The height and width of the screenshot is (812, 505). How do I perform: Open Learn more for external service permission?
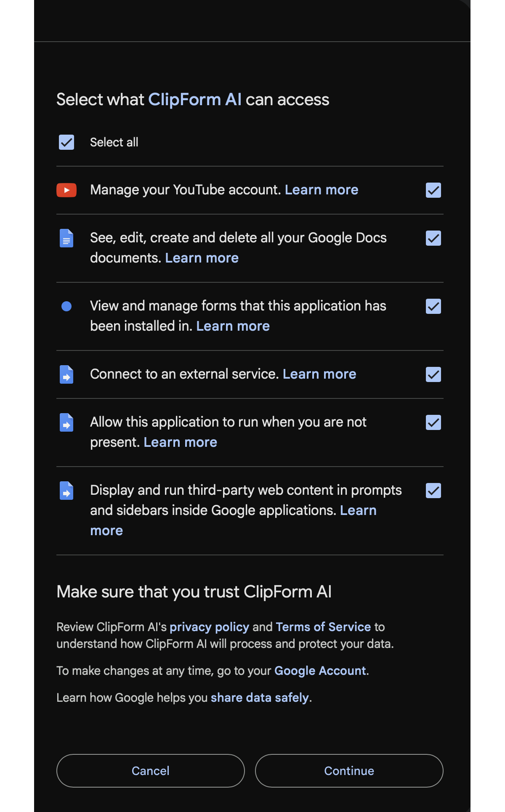[x=319, y=374]
